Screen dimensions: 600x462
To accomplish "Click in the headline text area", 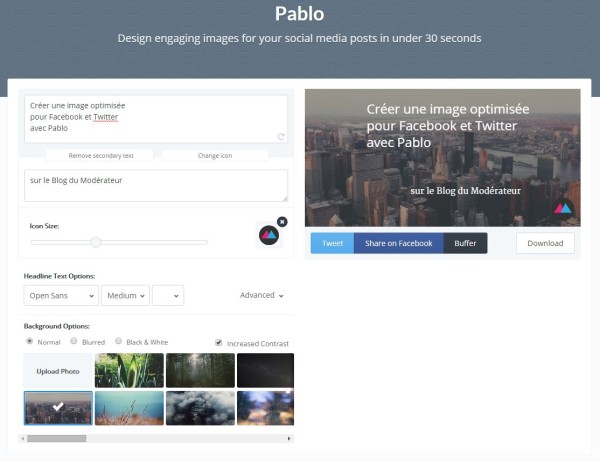I will tap(156, 119).
